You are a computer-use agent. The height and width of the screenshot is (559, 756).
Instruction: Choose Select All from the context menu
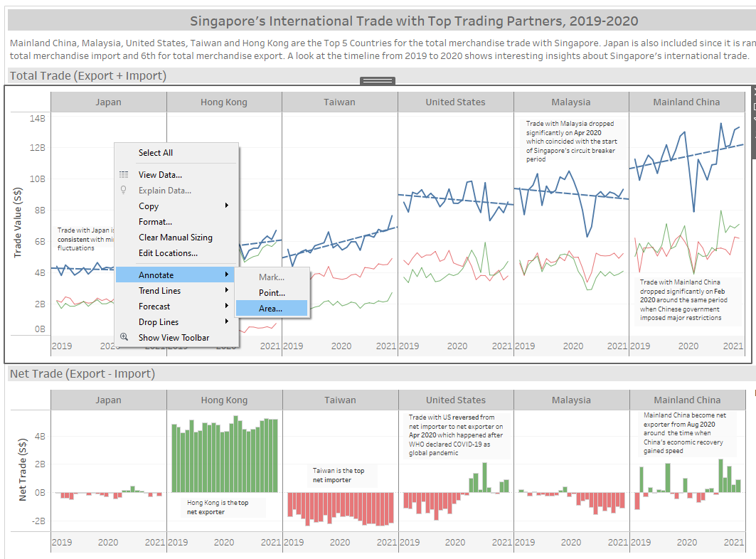156,153
